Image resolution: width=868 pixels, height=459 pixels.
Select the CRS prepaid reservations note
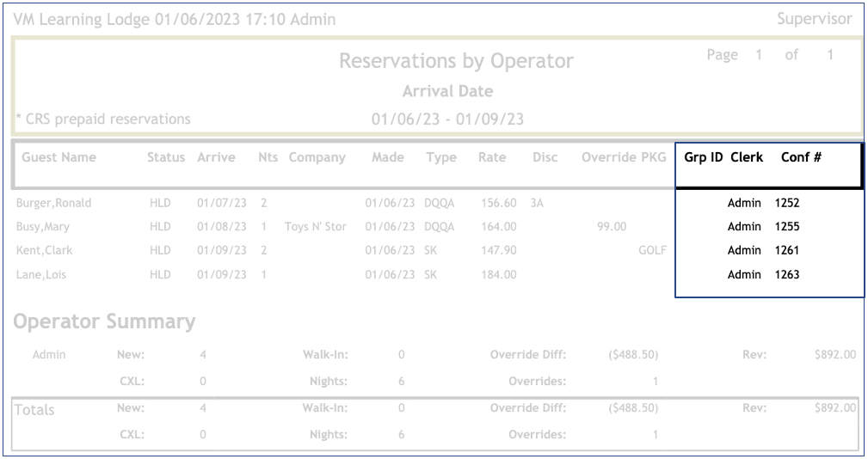pos(104,119)
